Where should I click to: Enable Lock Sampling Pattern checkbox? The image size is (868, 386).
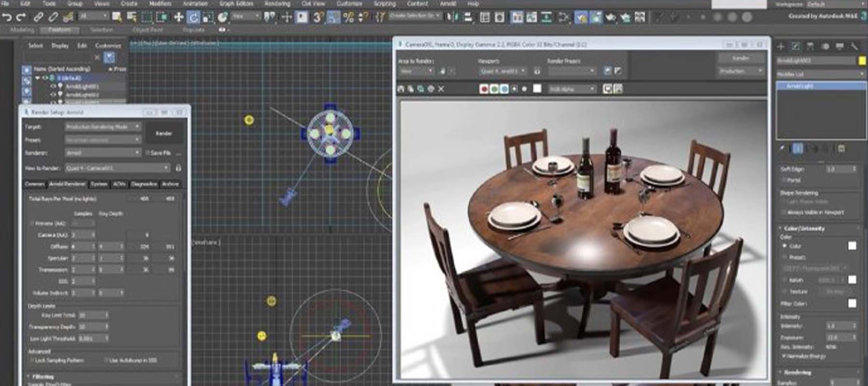tap(32, 360)
